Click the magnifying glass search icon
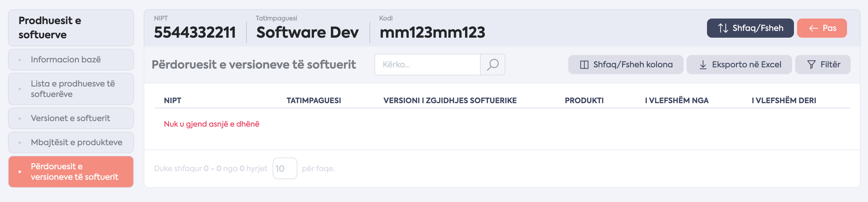 (492, 65)
